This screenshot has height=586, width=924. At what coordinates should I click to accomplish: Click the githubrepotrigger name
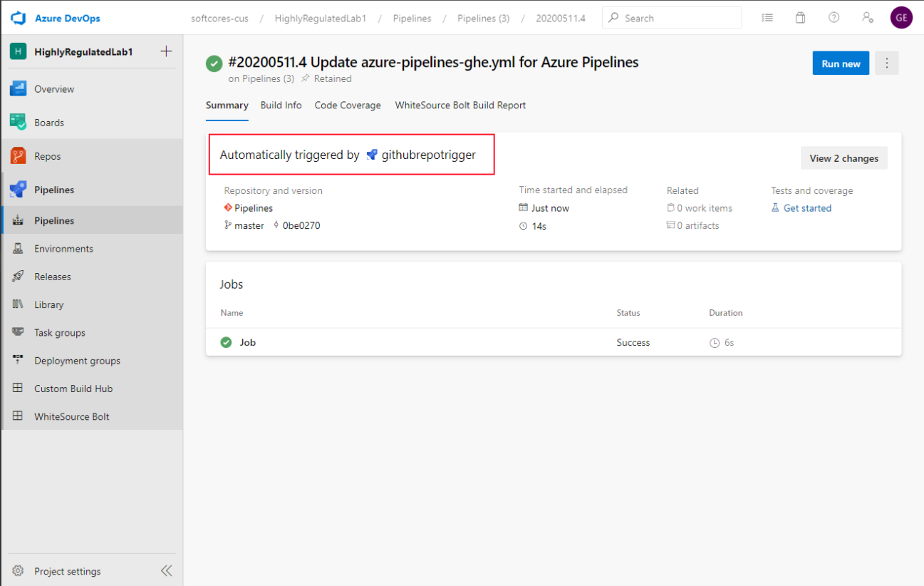(x=429, y=155)
